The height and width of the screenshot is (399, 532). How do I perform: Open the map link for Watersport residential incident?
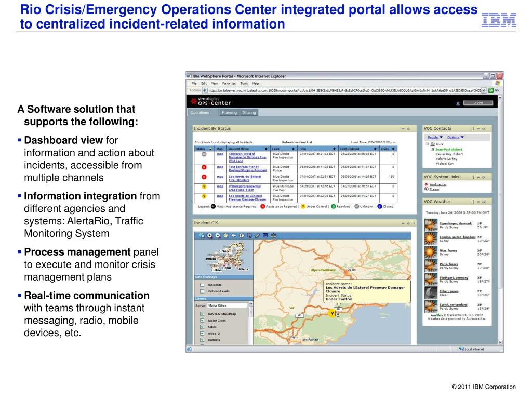click(220, 187)
